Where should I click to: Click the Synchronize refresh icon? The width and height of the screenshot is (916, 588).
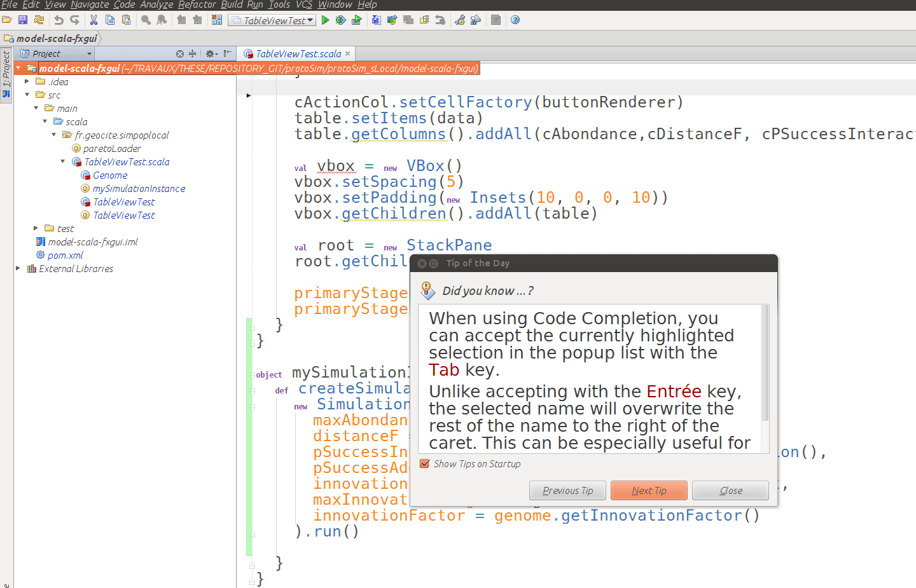[39, 20]
